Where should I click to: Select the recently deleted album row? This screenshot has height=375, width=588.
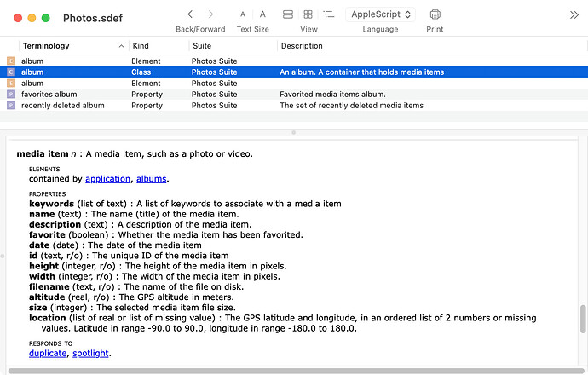pyautogui.click(x=294, y=106)
